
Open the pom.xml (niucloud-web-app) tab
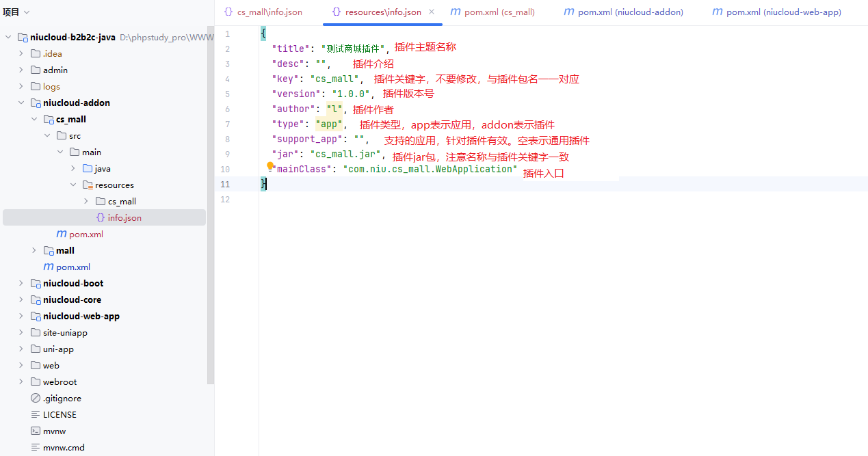776,12
